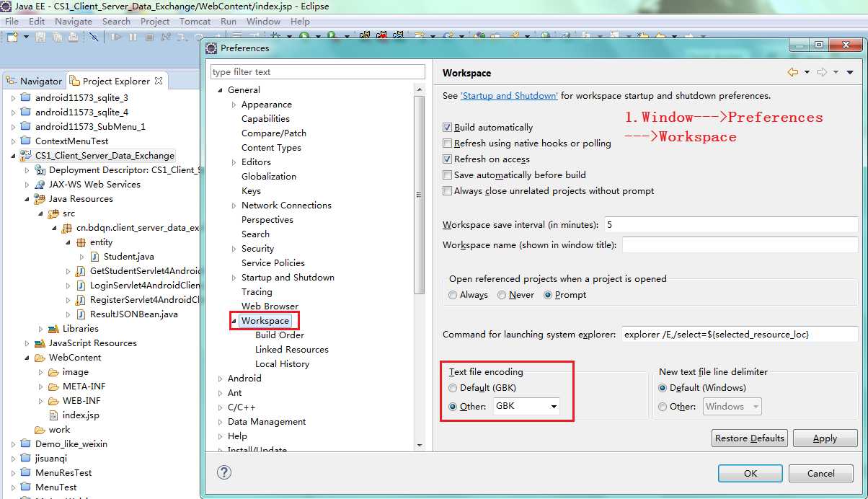This screenshot has height=499, width=868.
Task: Click the Restore Defaults button
Action: pyautogui.click(x=750, y=438)
